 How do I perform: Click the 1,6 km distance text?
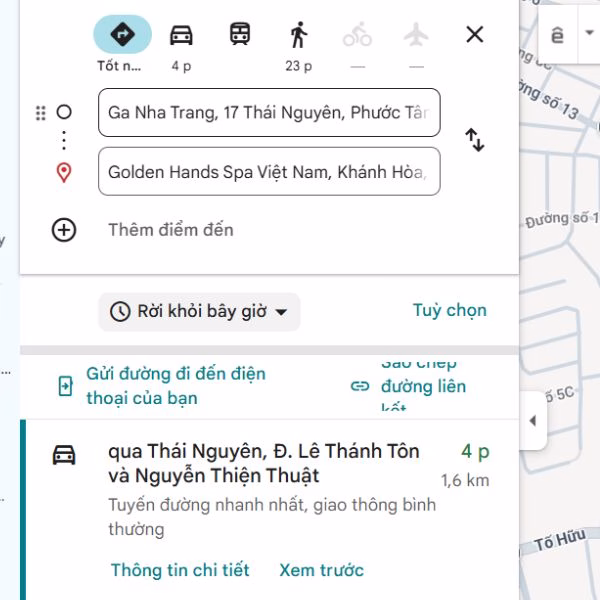pyautogui.click(x=465, y=480)
